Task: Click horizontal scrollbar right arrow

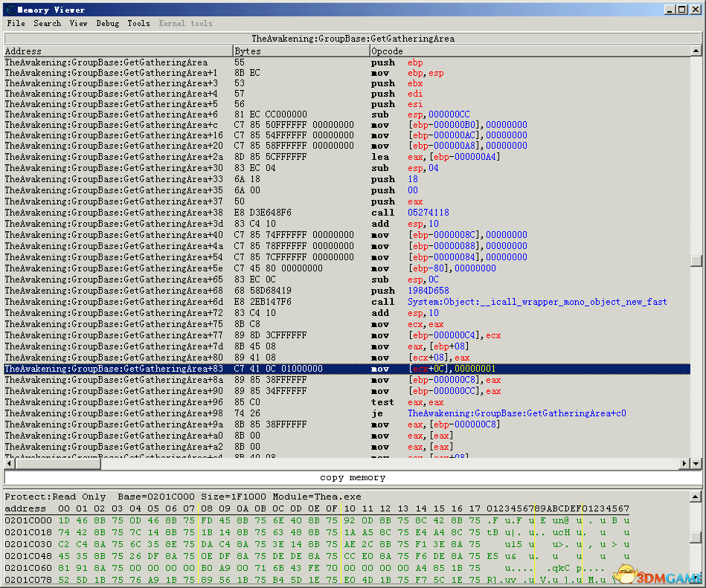Action: 684,463
